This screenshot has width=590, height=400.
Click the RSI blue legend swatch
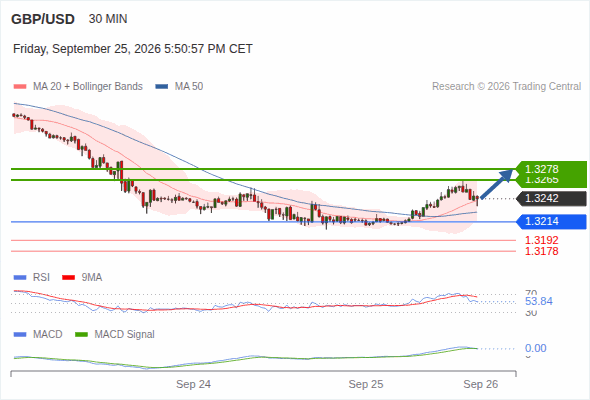[20, 278]
